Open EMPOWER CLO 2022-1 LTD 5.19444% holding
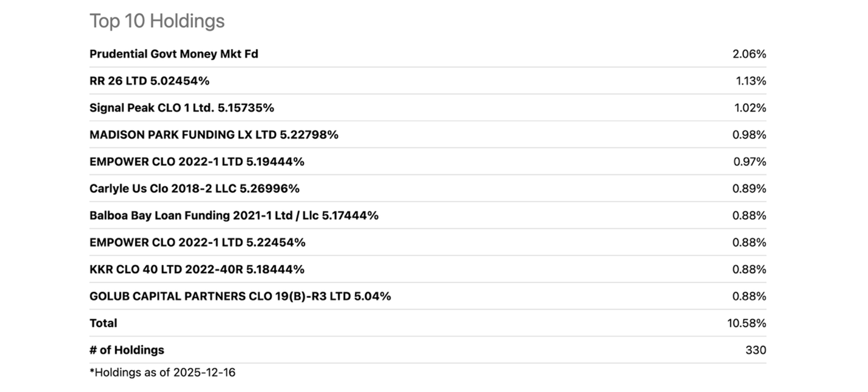The image size is (868, 392). click(x=197, y=161)
